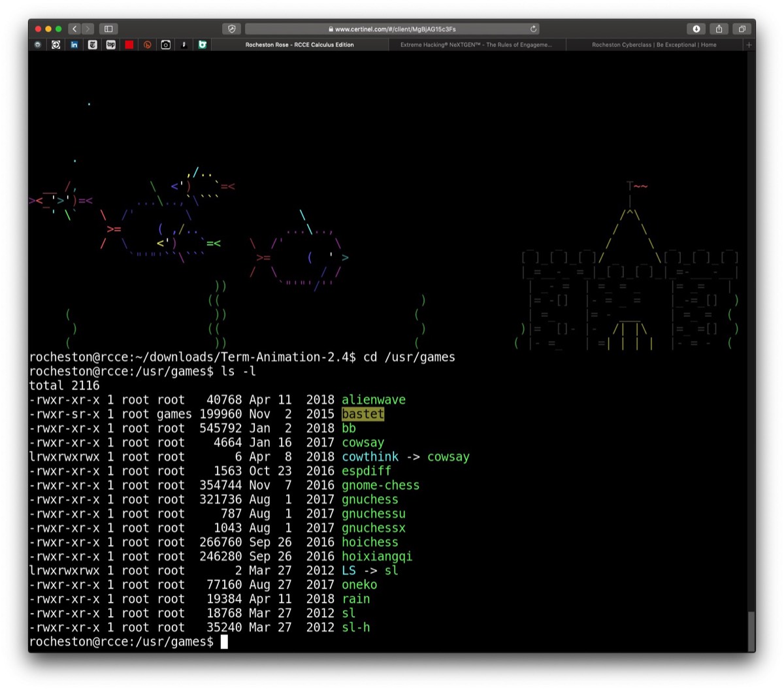Click the 'cowthink' symlink name
The image size is (784, 690).
pyautogui.click(x=370, y=457)
